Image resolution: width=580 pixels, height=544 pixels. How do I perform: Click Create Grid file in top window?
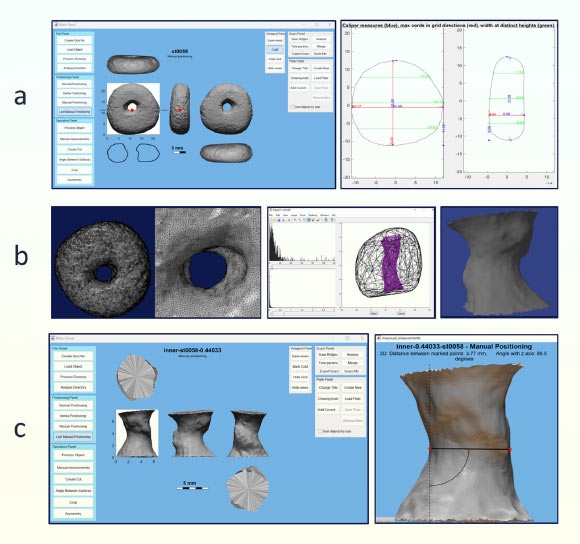tap(74, 40)
